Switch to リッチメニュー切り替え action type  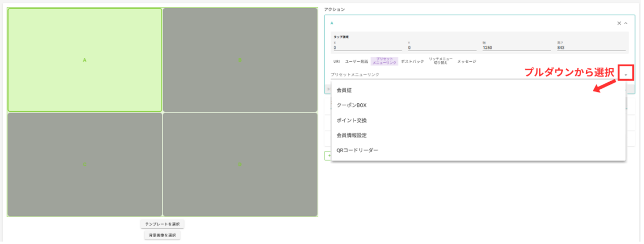tap(441, 61)
